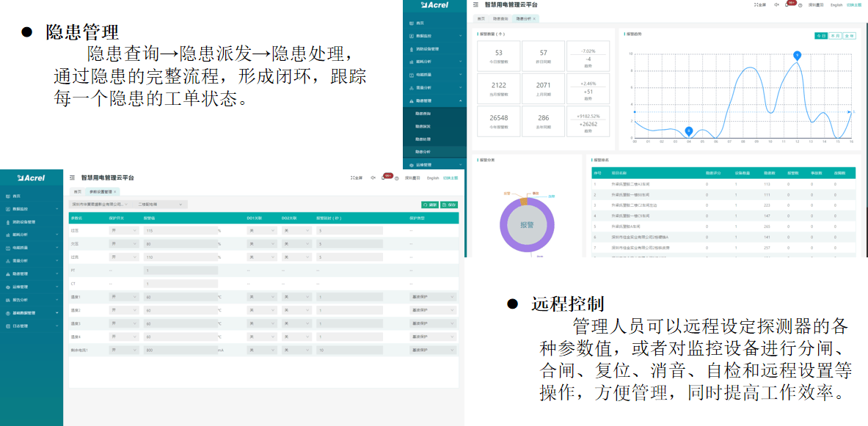Click speaker mute icon in hazard analysis window
Screen dimensions: 868x426
tap(777, 4)
